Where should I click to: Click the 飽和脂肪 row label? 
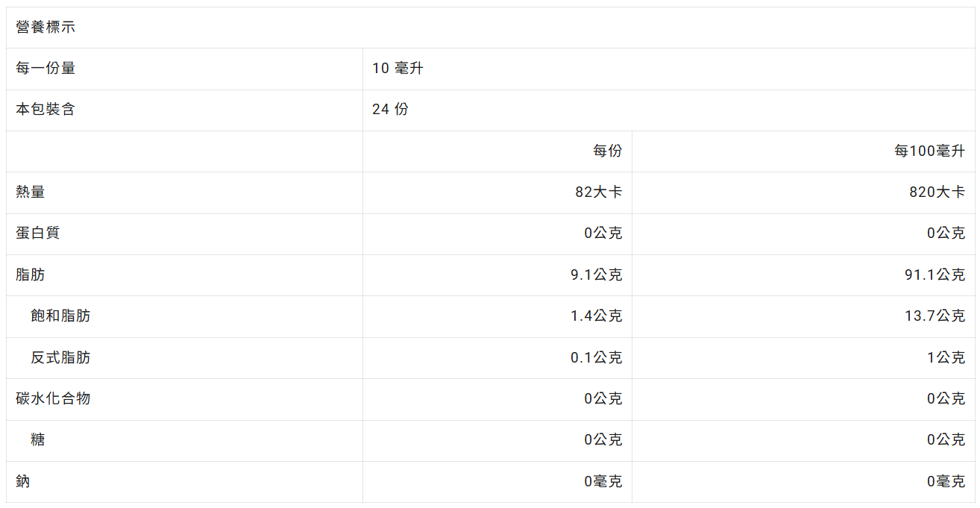point(60,316)
